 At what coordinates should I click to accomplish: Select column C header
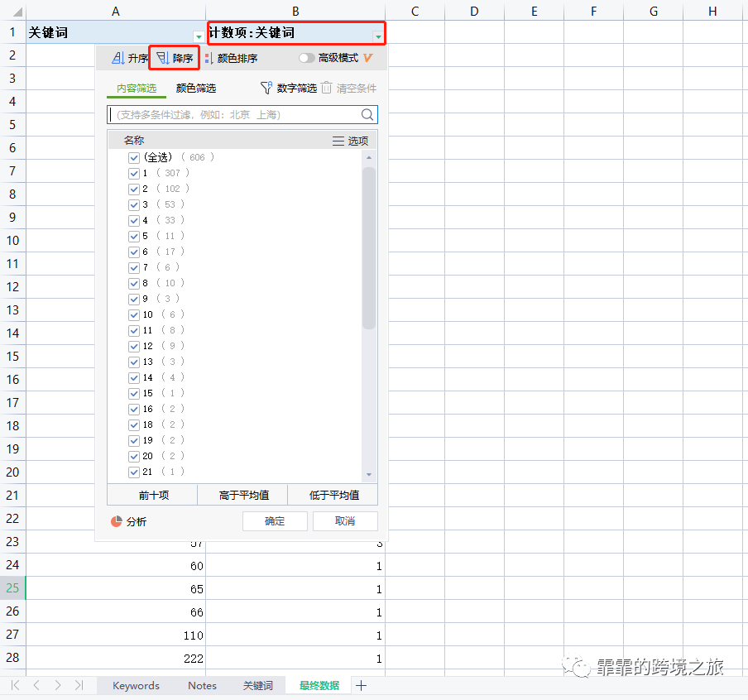tap(415, 11)
